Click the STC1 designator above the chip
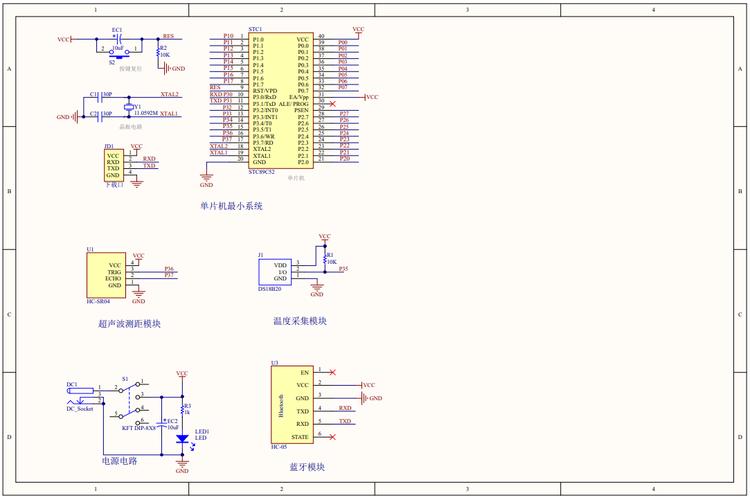 coord(255,29)
